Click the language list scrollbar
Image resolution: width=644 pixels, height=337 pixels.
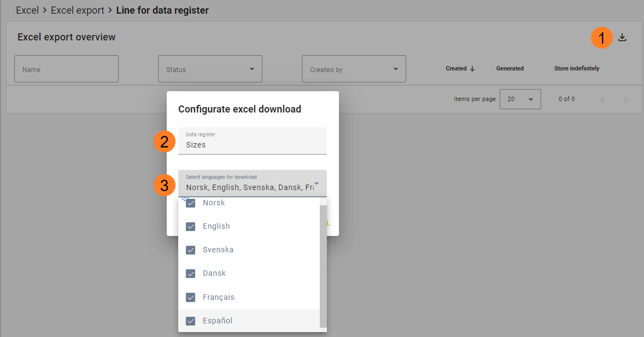[x=323, y=262]
